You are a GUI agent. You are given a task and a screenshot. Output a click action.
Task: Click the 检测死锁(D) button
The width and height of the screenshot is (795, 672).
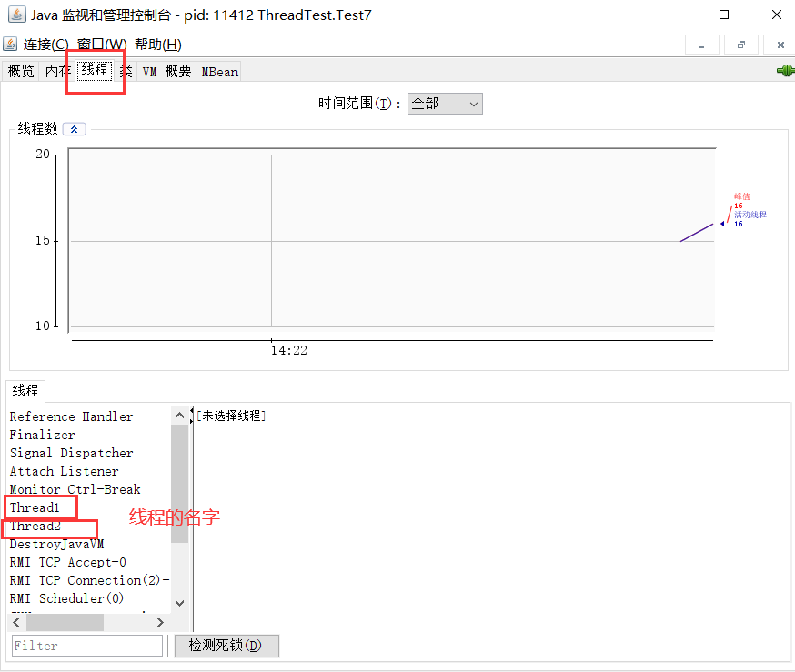coord(226,646)
